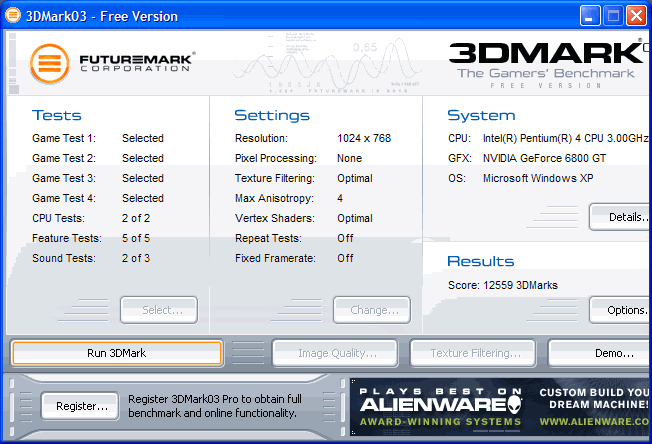Click the NVIDIA GeForce 6800 GT text
Image resolution: width=652 pixels, height=444 pixels.
click(544, 158)
